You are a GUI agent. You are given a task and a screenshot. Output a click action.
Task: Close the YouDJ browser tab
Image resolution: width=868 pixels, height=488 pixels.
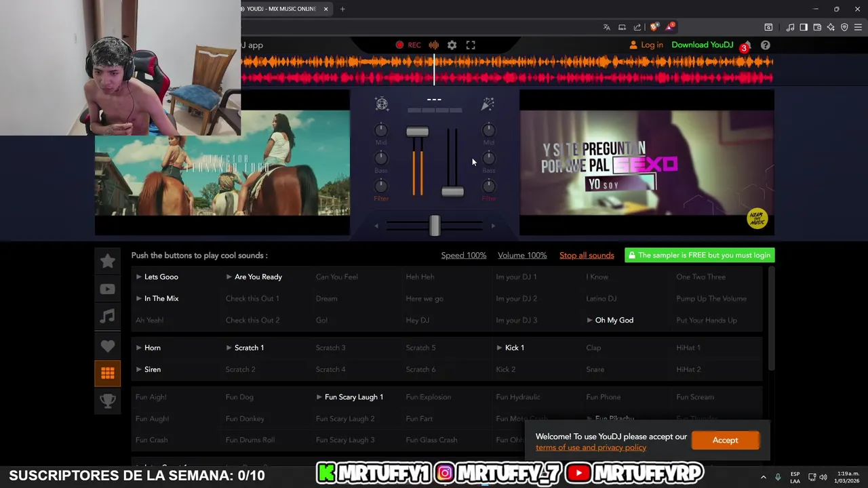click(325, 9)
